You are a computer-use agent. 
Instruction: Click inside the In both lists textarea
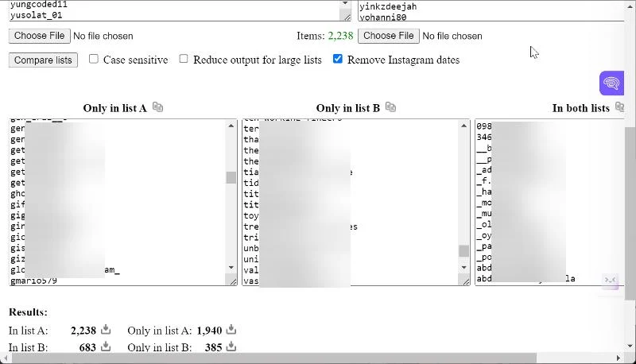[550, 202]
